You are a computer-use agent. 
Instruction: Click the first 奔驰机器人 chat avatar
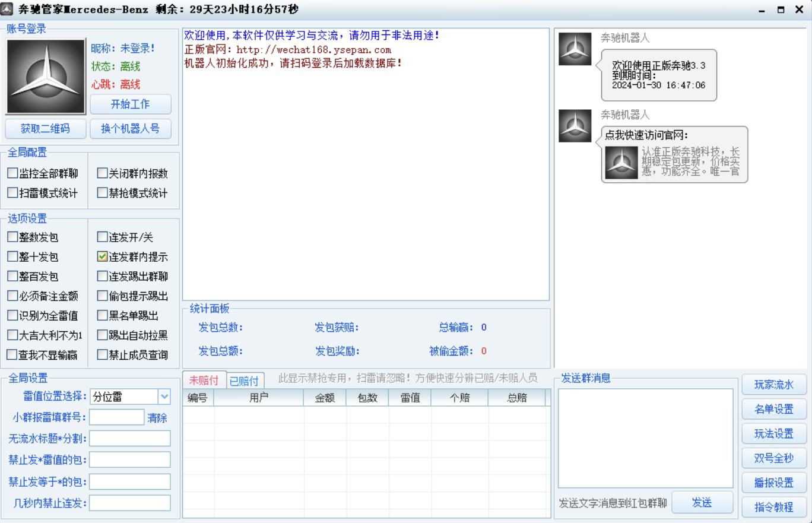(575, 49)
